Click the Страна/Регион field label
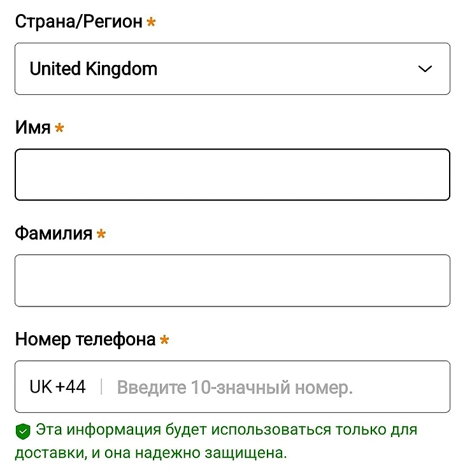 (78, 22)
